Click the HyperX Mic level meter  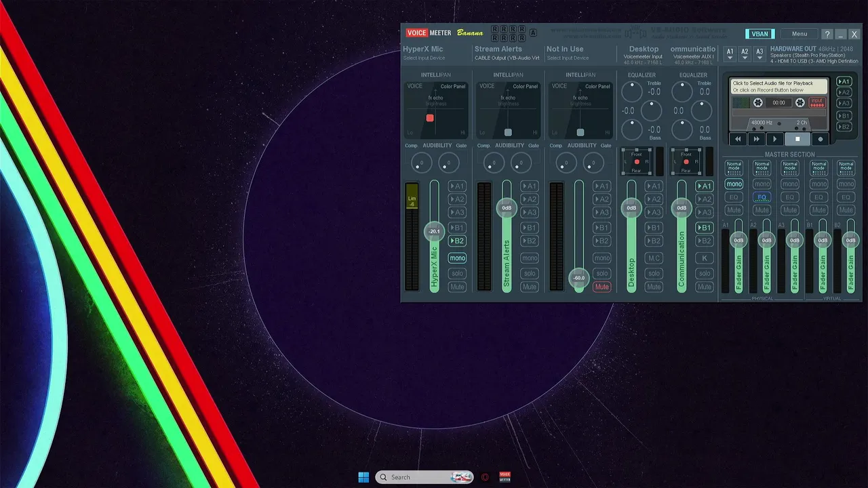coord(412,237)
